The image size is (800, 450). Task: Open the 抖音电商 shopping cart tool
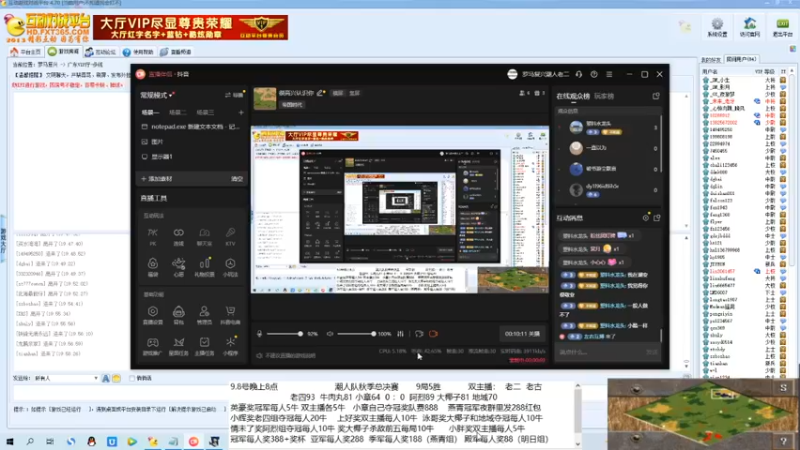[x=230, y=315]
